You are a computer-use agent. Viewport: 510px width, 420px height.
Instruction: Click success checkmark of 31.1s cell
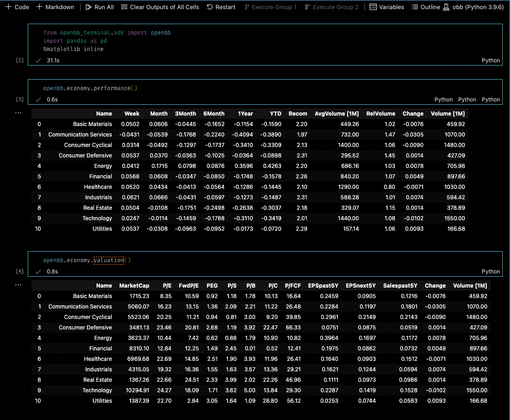tap(38, 60)
